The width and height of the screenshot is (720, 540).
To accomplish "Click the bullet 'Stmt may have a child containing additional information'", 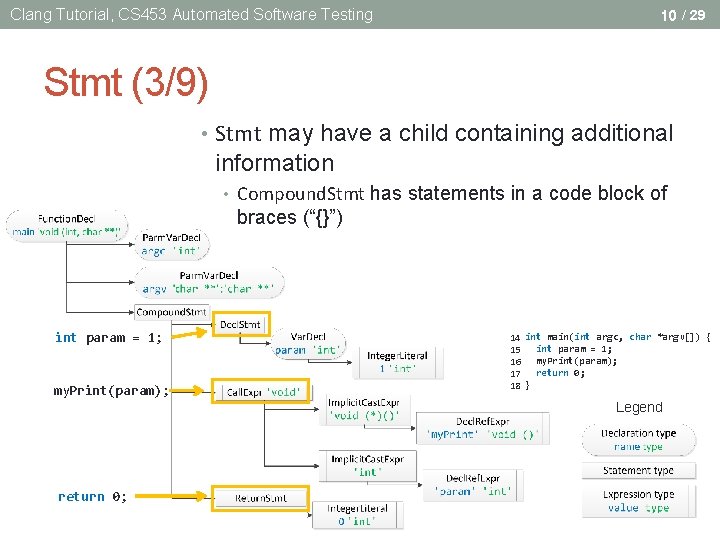I will coord(444,148).
